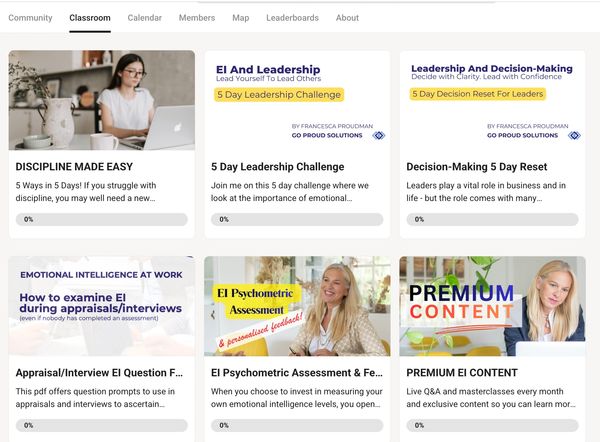Open the Map tab

pyautogui.click(x=241, y=18)
